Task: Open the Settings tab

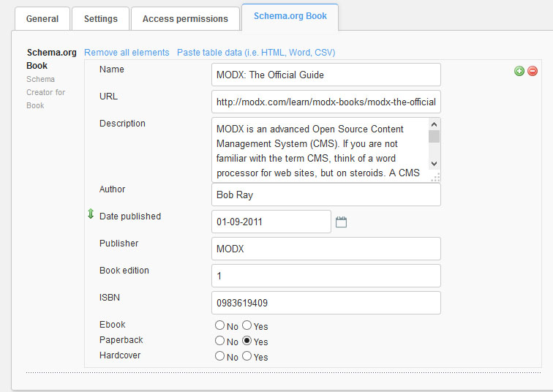Action: point(100,19)
